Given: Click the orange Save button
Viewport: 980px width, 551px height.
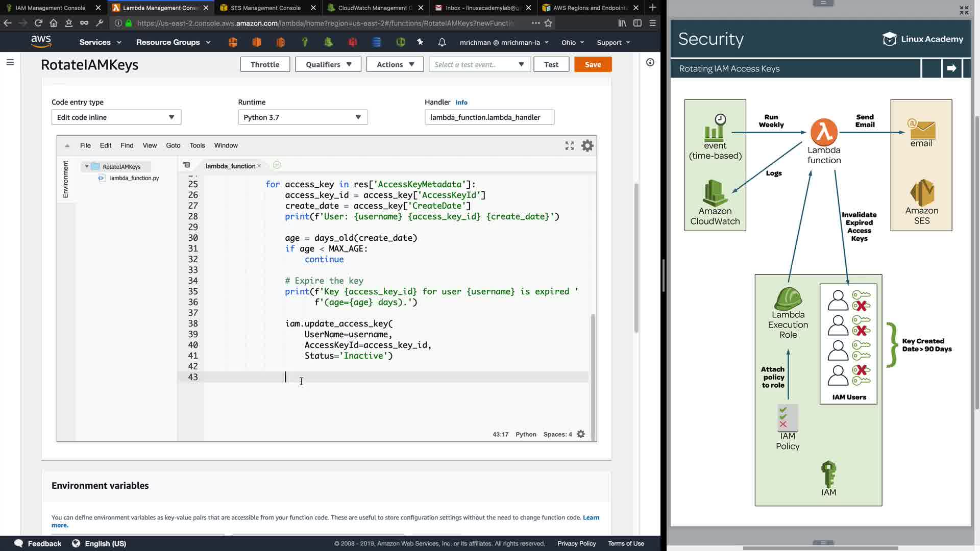Looking at the screenshot, I should (x=593, y=64).
